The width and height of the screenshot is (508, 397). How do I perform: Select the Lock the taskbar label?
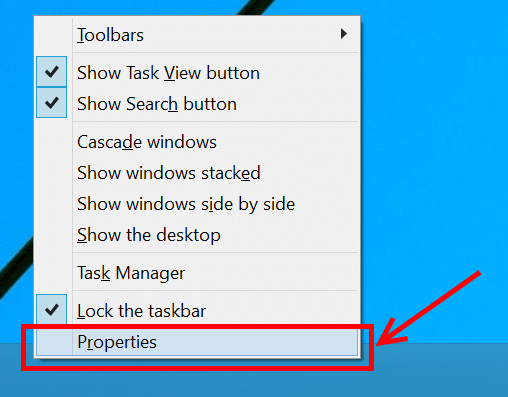141,311
